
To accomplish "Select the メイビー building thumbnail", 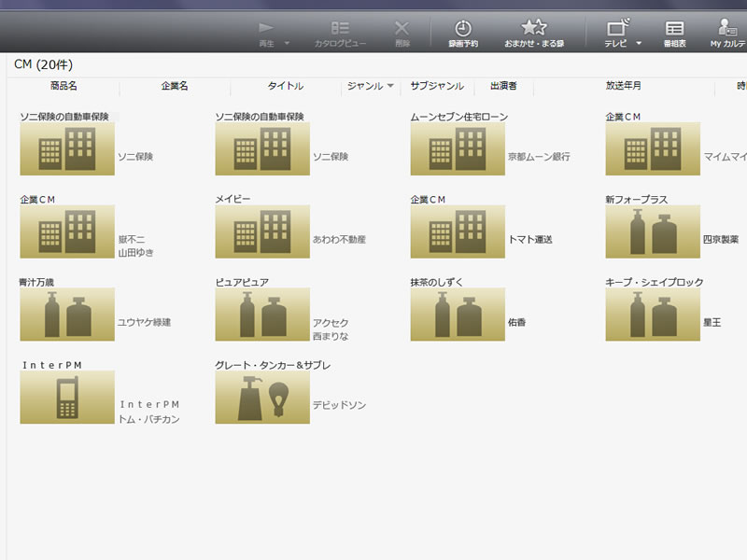I will click(262, 232).
